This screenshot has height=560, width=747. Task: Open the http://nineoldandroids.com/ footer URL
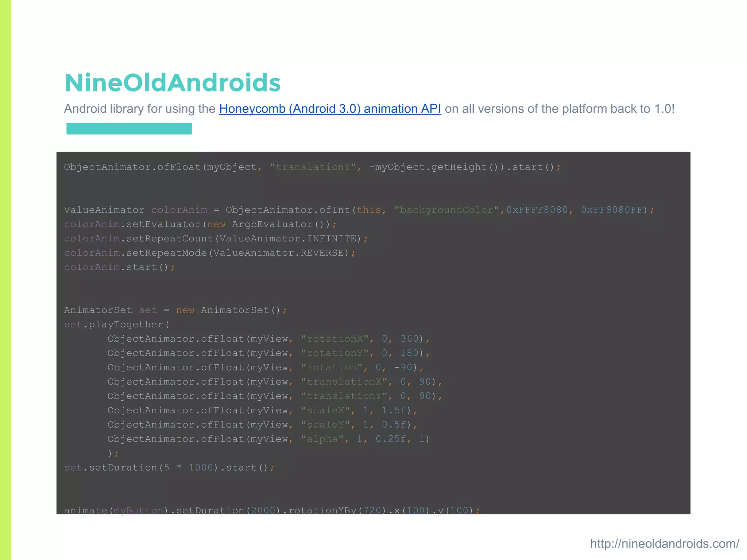click(665, 544)
